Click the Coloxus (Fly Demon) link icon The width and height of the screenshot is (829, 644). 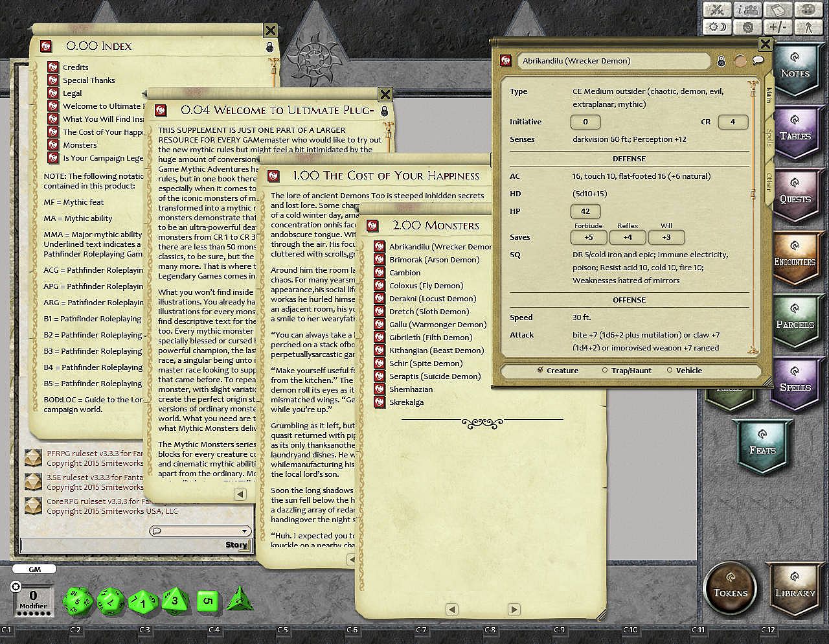click(x=380, y=286)
